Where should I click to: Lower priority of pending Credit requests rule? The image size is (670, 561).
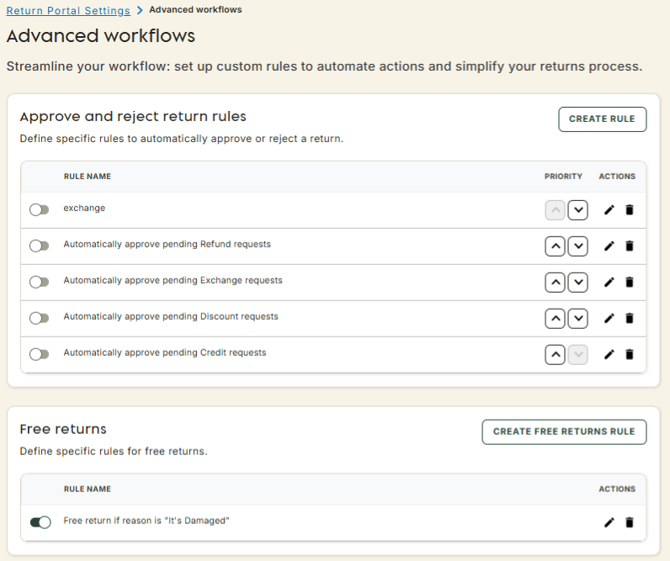tap(578, 354)
